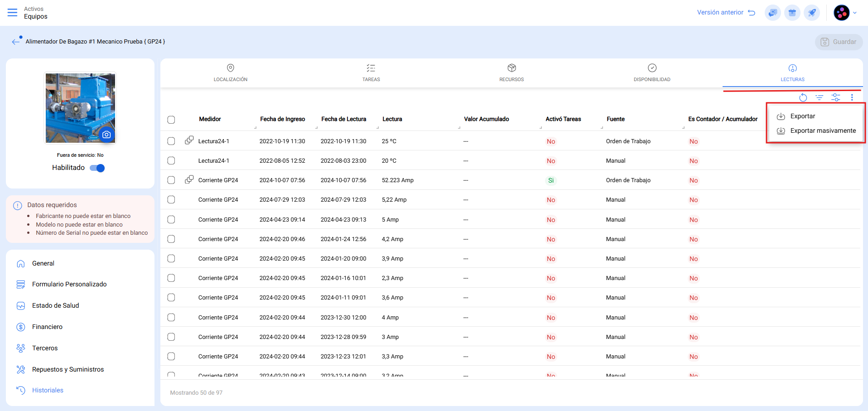Check the select-all checkbox in table header
Screen dimensions: 868x411
pyautogui.click(x=171, y=120)
